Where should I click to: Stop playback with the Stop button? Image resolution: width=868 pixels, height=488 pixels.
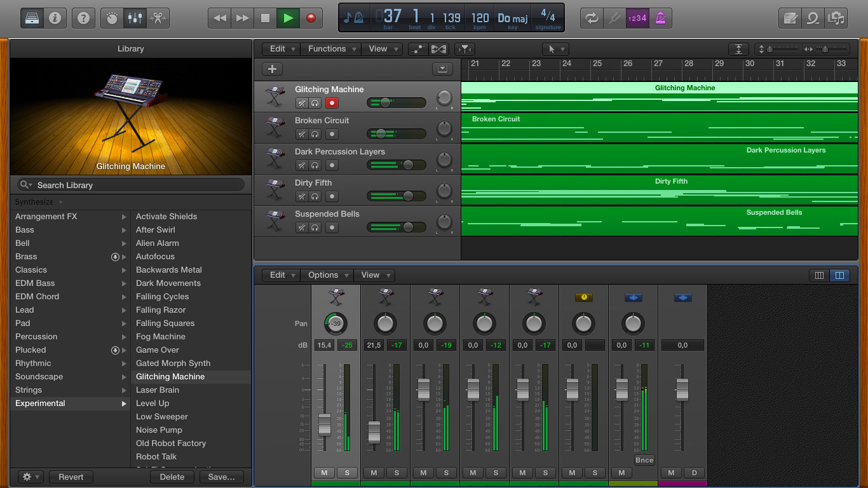coord(266,18)
